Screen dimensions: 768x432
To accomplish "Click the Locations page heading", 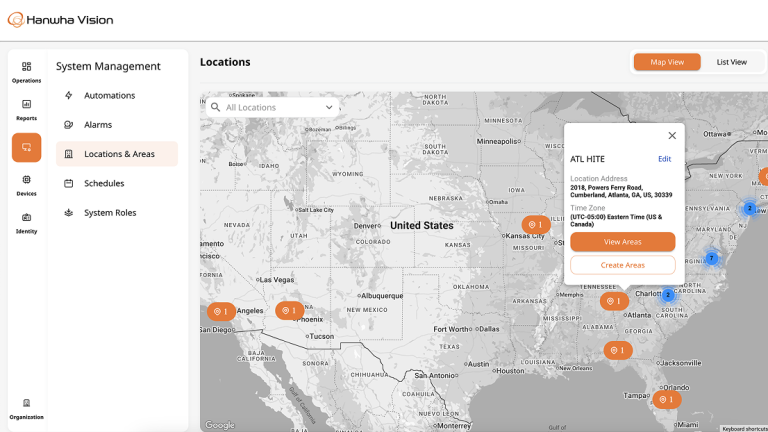I will point(225,62).
